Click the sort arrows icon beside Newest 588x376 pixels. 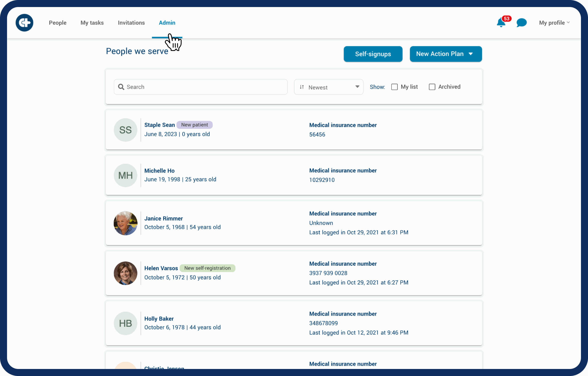click(x=302, y=87)
